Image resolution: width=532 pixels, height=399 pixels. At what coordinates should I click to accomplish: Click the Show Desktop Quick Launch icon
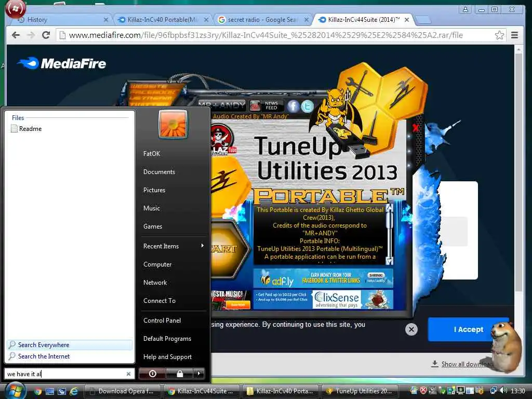(x=50, y=391)
